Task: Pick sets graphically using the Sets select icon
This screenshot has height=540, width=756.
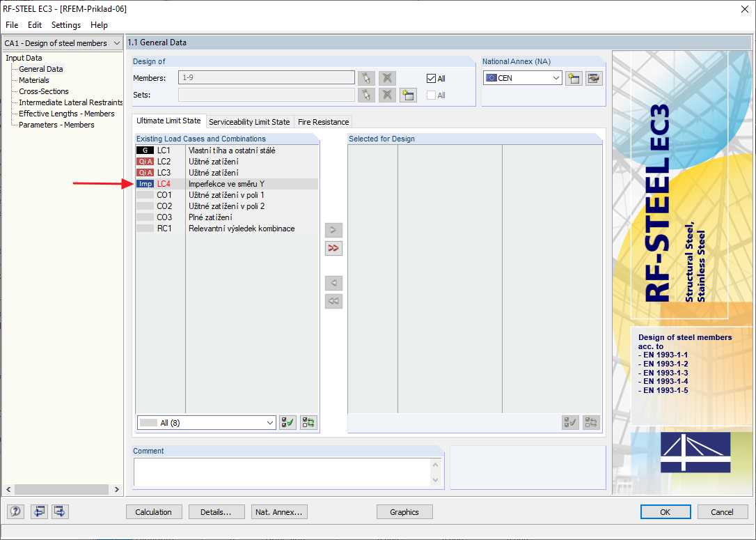Action: click(366, 95)
